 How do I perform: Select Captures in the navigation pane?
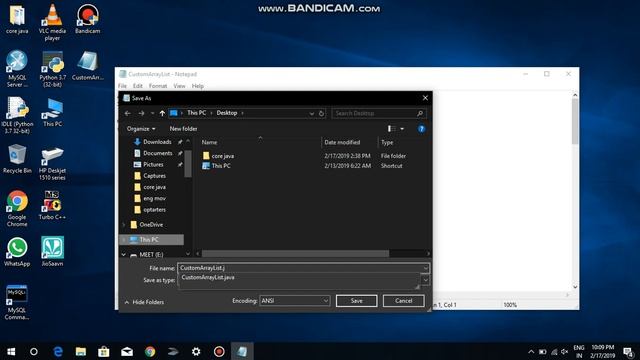[x=154, y=176]
